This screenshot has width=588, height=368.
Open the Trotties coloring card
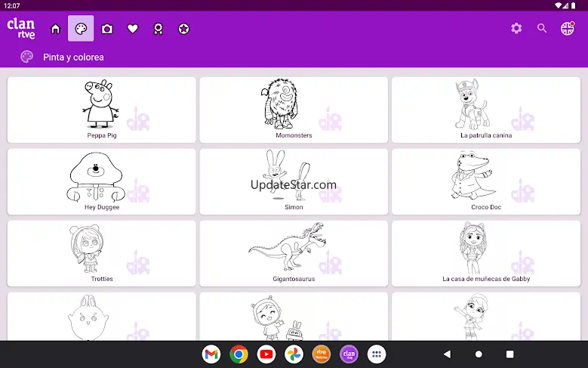tap(102, 253)
